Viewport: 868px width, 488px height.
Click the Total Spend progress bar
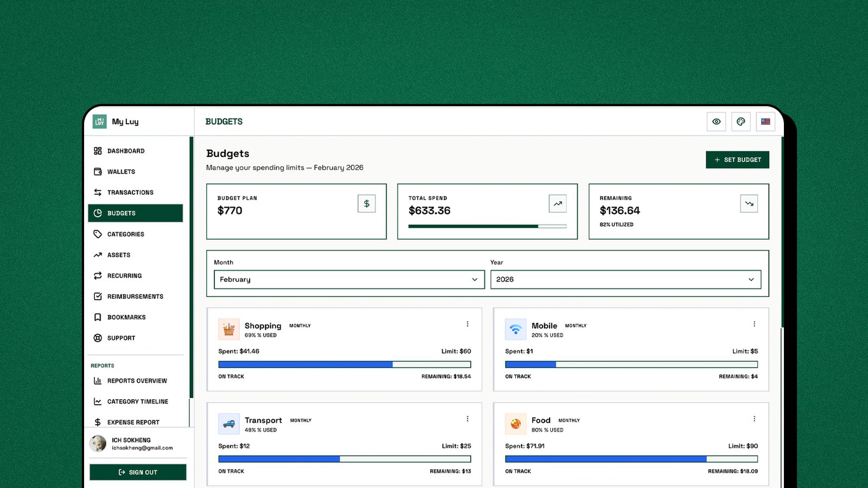pyautogui.click(x=487, y=226)
